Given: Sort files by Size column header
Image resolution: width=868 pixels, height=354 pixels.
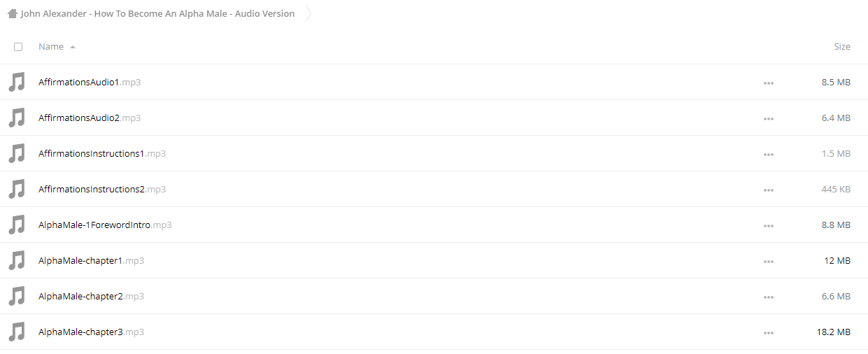Looking at the screenshot, I should point(842,46).
